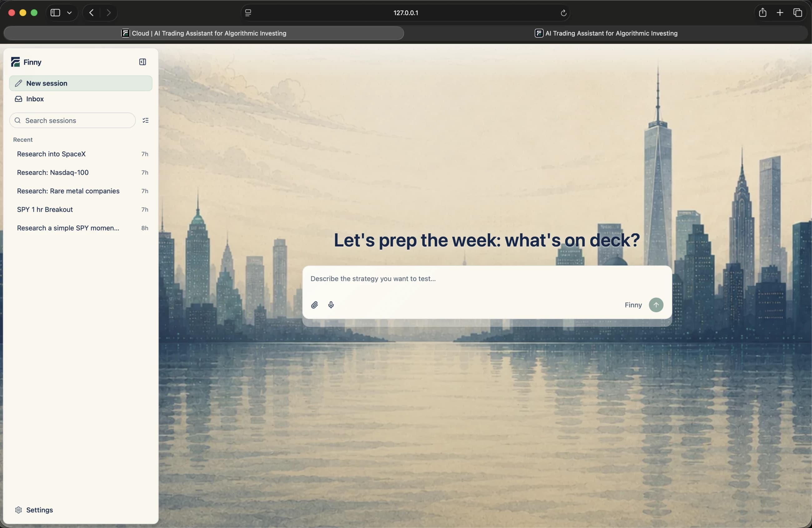Screen dimensions: 812x528
Task: Click the 8h timestamp in sessions list
Action: point(145,228)
